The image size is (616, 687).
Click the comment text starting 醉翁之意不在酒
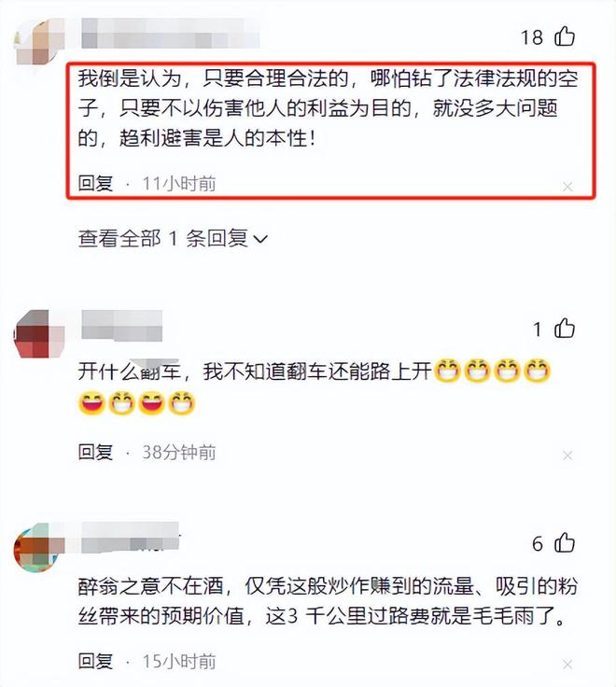click(x=328, y=601)
